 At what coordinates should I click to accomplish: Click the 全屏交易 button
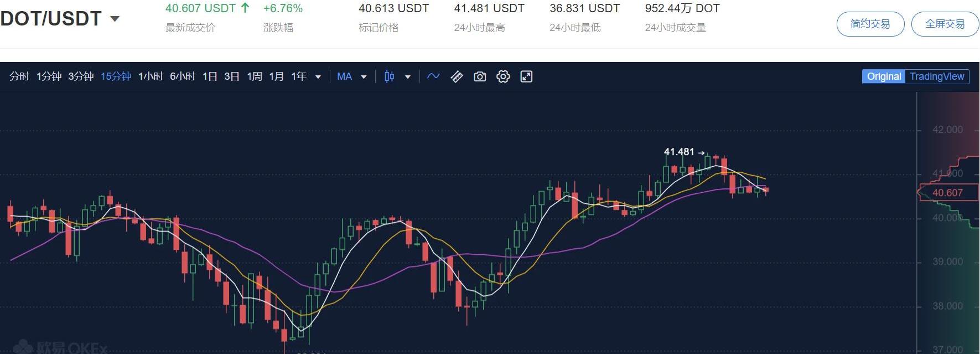(945, 24)
